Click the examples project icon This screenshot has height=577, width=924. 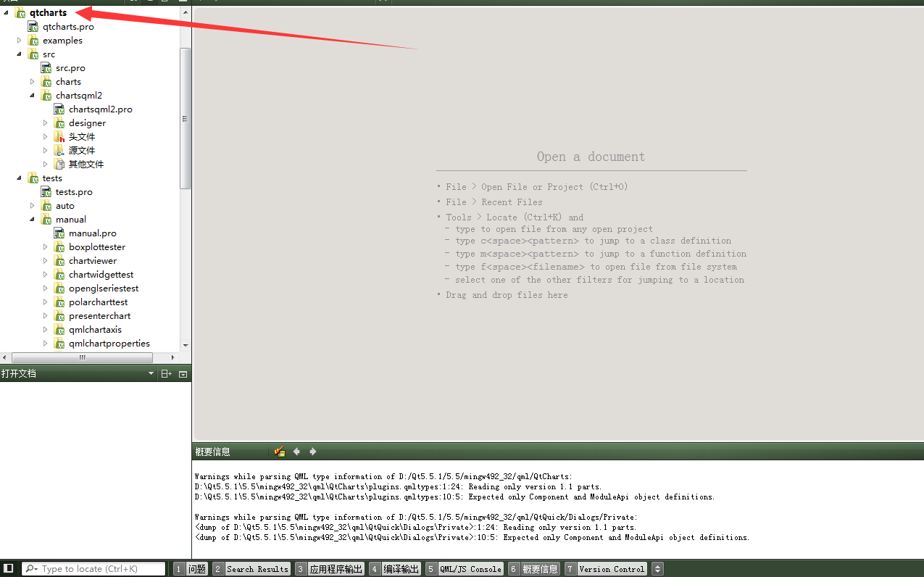(33, 41)
